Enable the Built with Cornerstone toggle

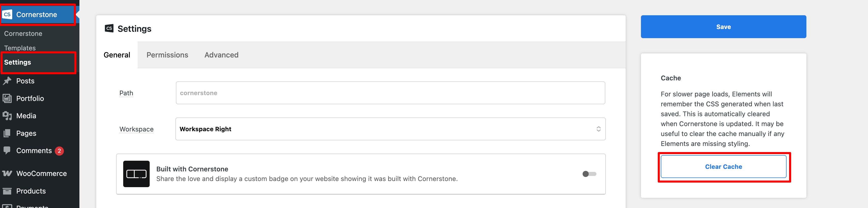pyautogui.click(x=589, y=174)
